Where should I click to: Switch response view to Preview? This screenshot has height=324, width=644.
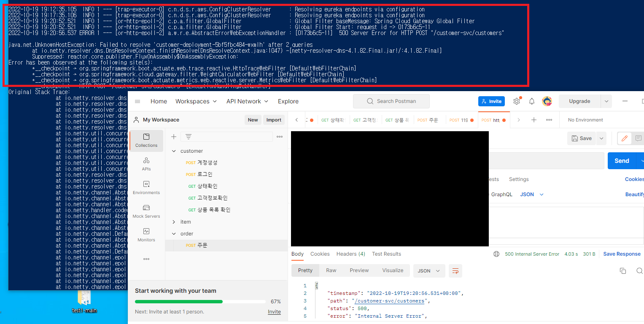coord(359,270)
